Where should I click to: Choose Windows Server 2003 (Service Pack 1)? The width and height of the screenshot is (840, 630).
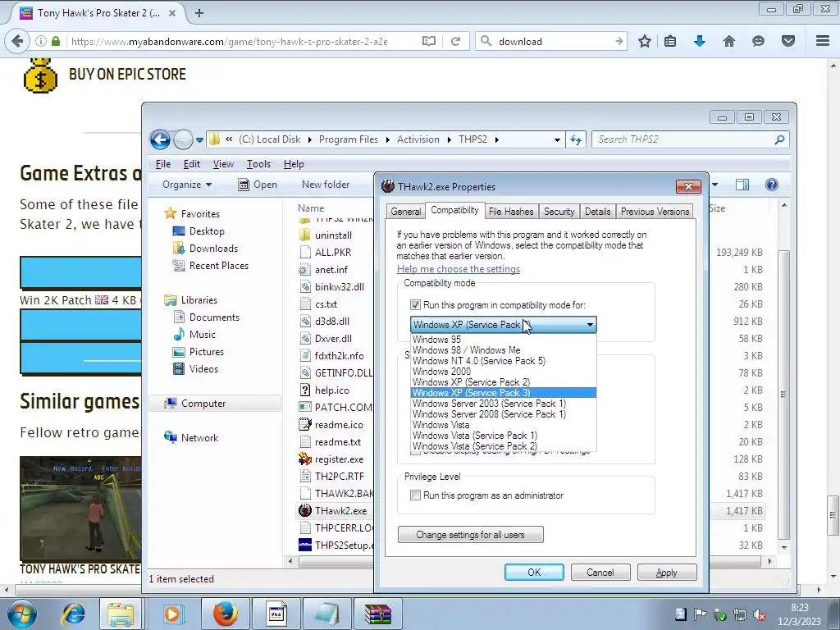(x=503, y=404)
